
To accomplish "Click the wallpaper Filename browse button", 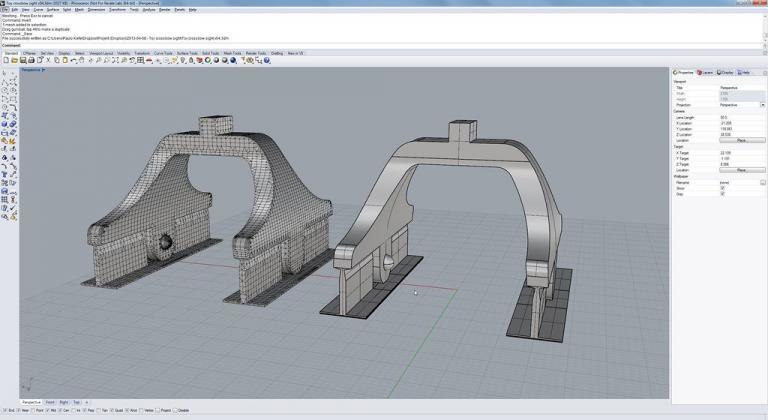I will 763,182.
